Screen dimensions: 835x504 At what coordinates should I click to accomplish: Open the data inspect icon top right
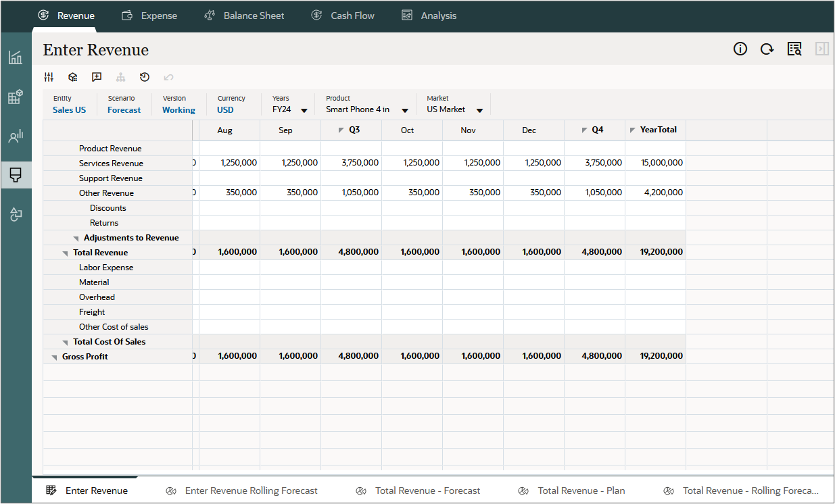(794, 49)
